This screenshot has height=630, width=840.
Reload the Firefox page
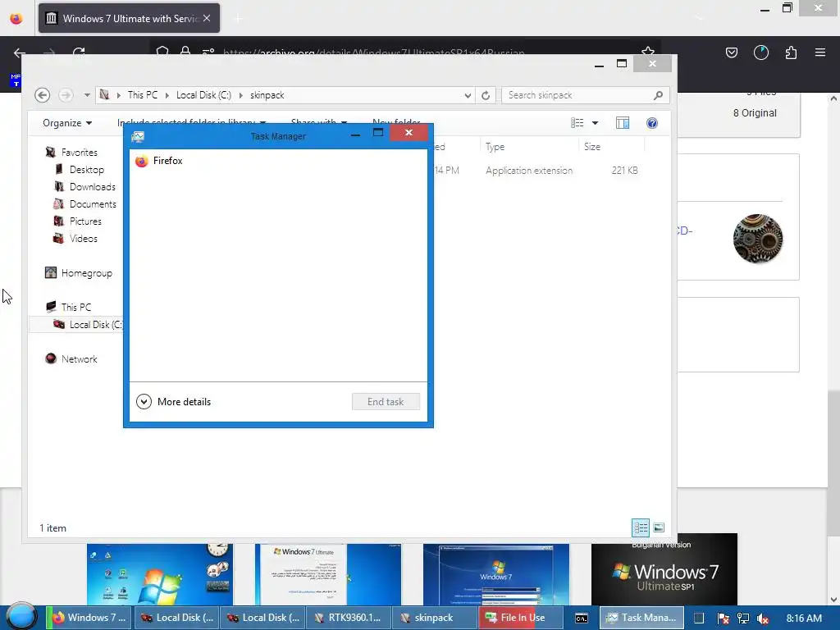pyautogui.click(x=79, y=53)
